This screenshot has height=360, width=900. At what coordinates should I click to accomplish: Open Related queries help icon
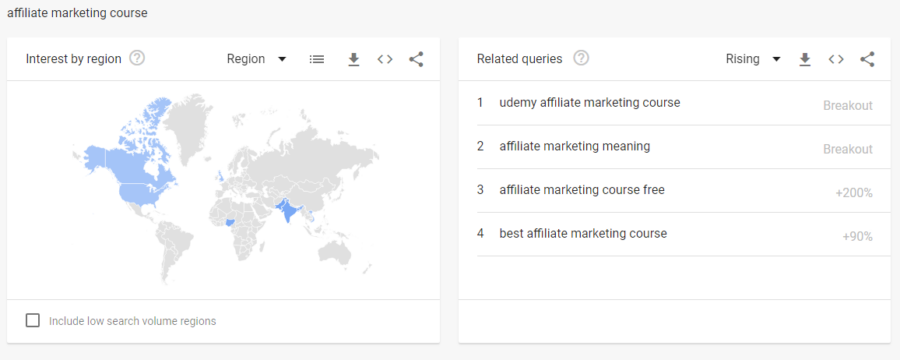click(581, 59)
